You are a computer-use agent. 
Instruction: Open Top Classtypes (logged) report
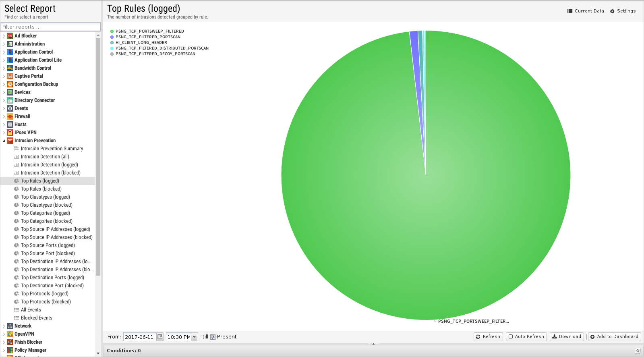click(x=46, y=197)
